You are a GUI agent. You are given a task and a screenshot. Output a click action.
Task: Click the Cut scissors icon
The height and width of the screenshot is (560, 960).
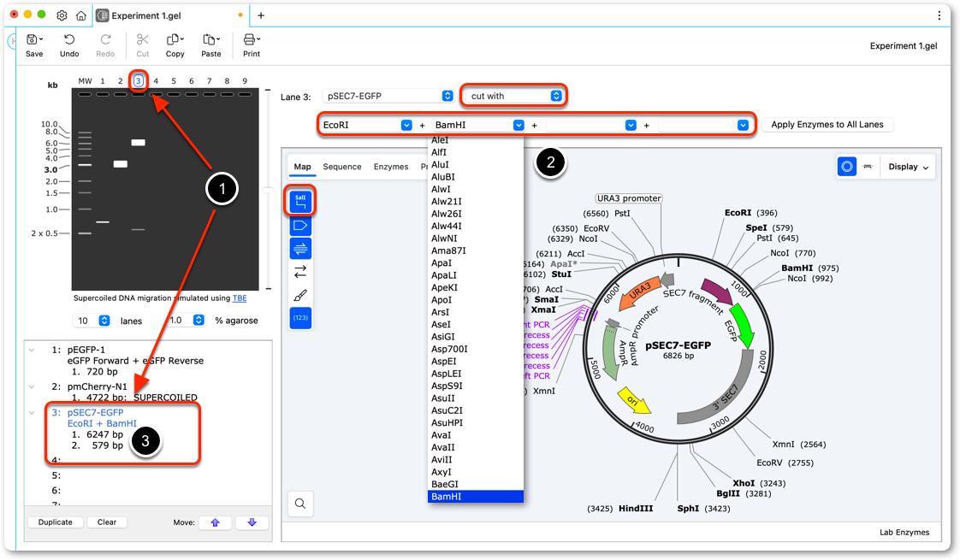point(143,40)
